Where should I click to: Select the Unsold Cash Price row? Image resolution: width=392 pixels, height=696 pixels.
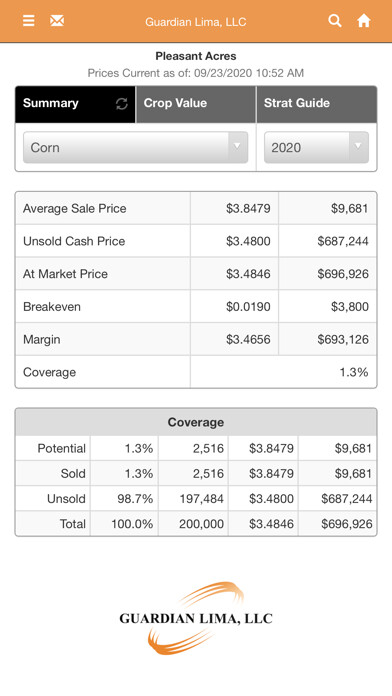(196, 241)
